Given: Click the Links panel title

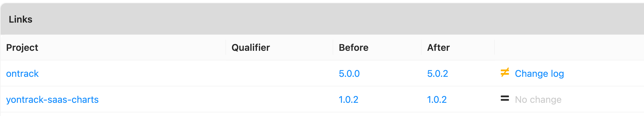Looking at the screenshot, I should pos(20,19).
